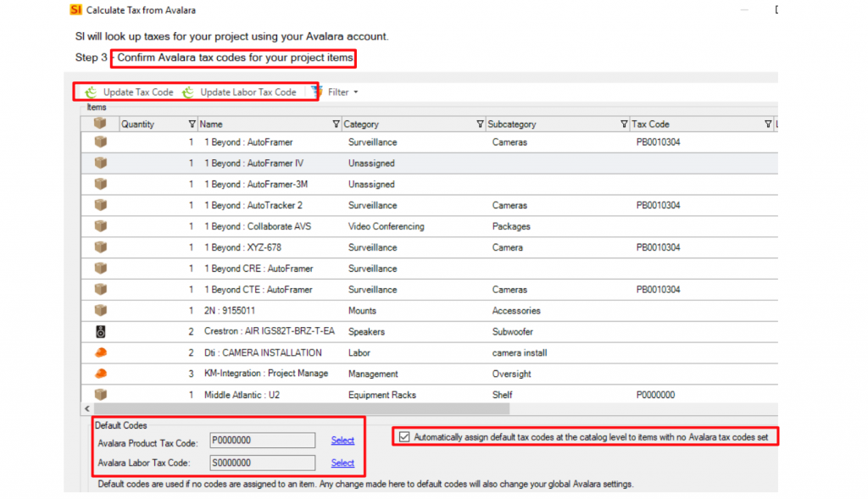Open the Tax Code column filter

click(767, 124)
